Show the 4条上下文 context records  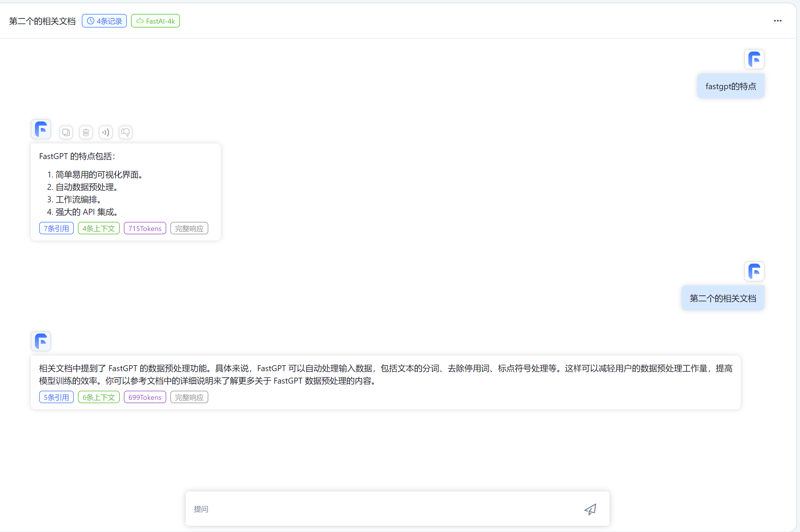99,228
